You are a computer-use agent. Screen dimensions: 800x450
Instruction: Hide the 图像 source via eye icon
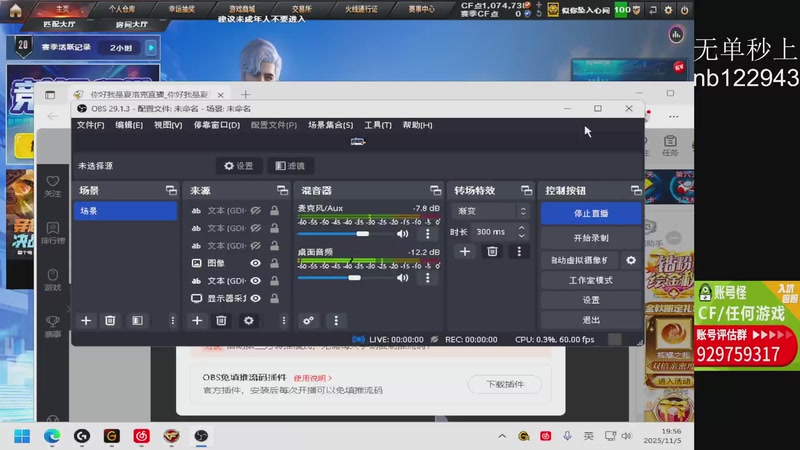click(x=256, y=263)
